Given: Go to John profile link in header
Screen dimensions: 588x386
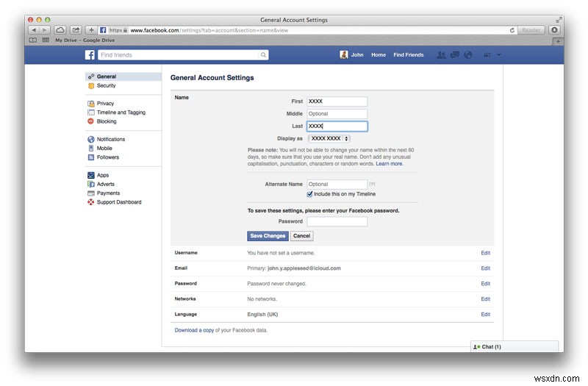Looking at the screenshot, I should [x=357, y=54].
